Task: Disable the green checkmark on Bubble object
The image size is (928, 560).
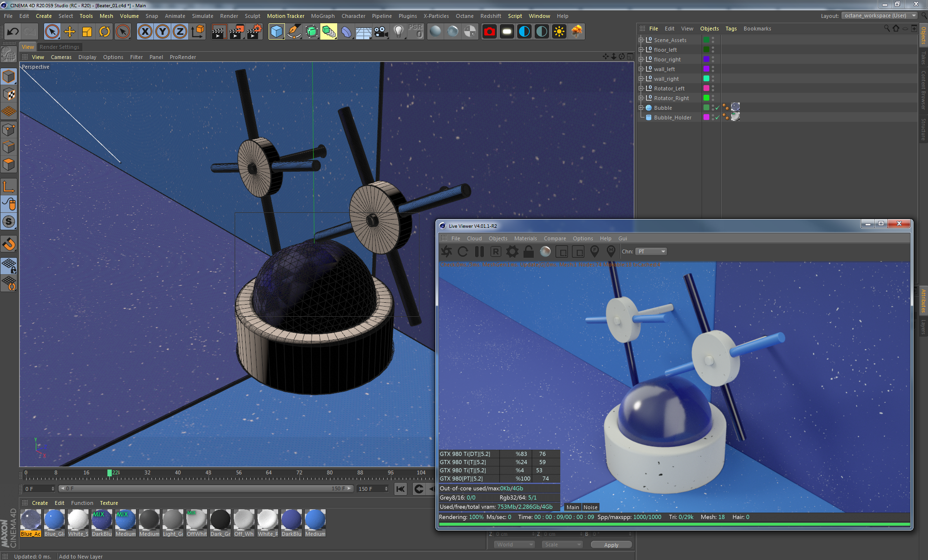Action: [x=718, y=108]
